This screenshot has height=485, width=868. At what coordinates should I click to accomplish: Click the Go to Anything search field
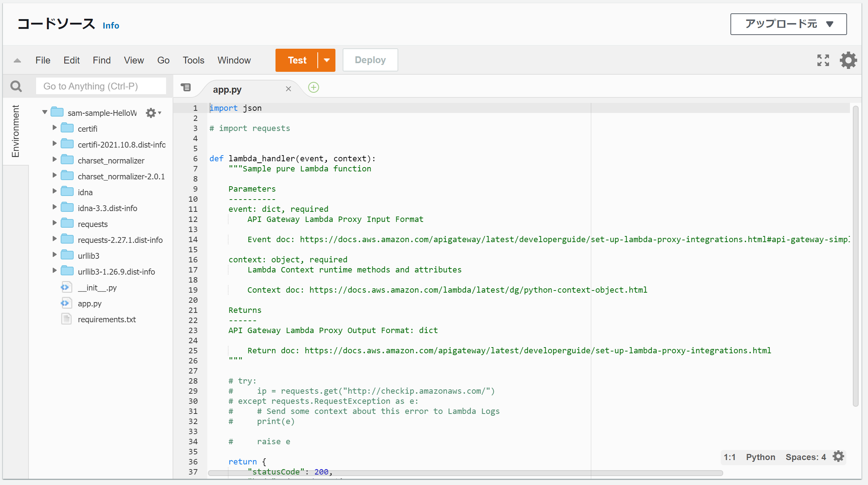point(101,86)
